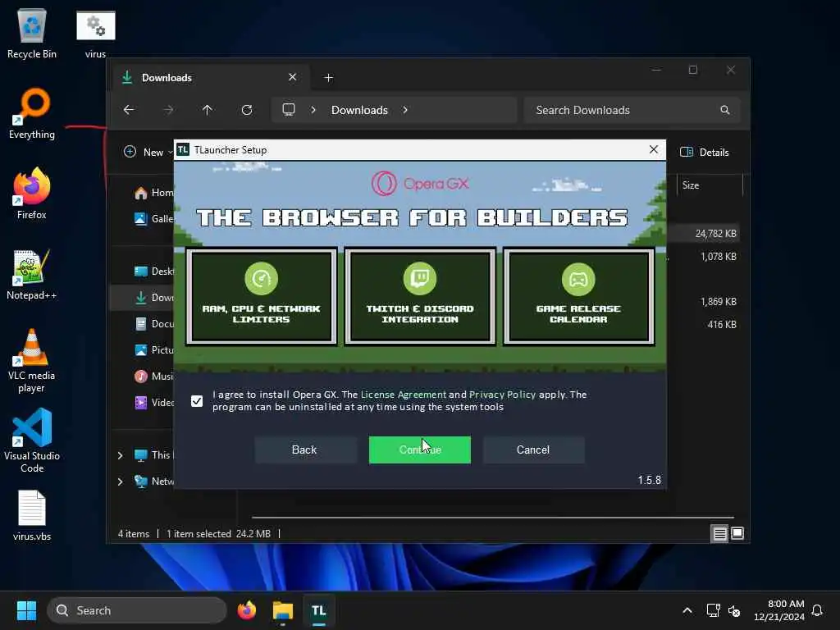Open the New dropdown in Explorer
Image resolution: width=840 pixels, height=630 pixels.
tap(148, 152)
